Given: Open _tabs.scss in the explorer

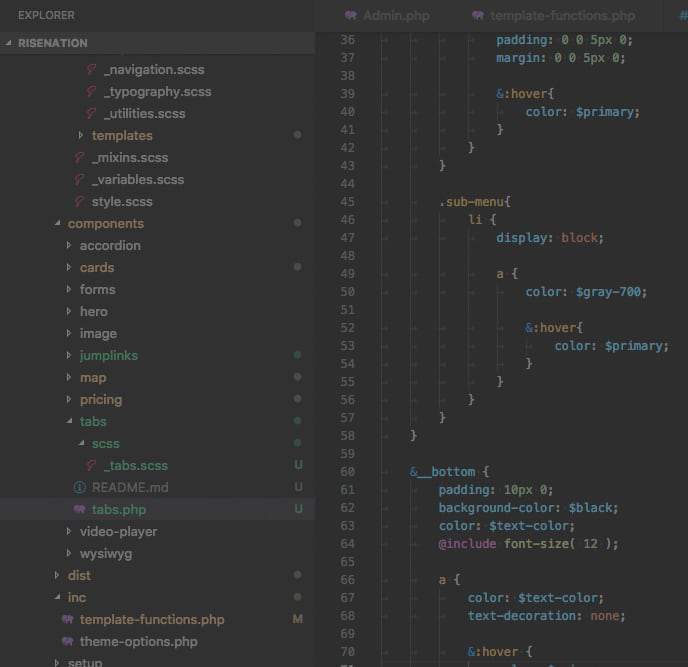Looking at the screenshot, I should [x=136, y=466].
